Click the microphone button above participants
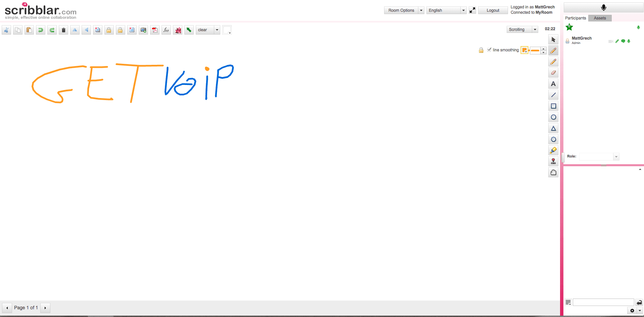Image resolution: width=644 pixels, height=317 pixels. point(603,7)
